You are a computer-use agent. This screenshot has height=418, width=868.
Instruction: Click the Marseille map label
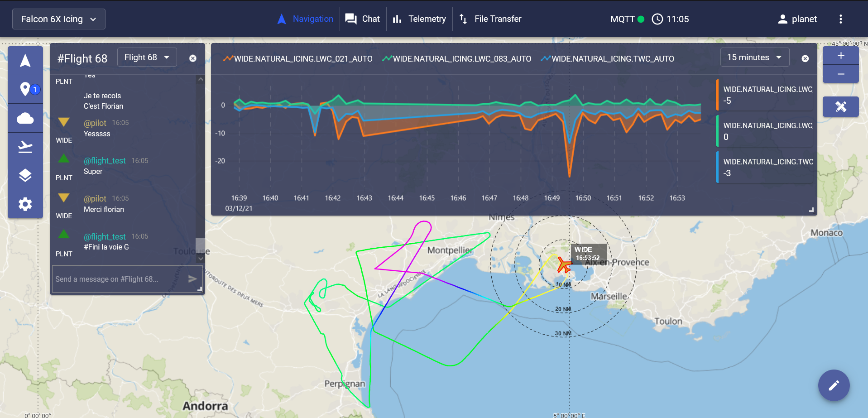(x=609, y=296)
